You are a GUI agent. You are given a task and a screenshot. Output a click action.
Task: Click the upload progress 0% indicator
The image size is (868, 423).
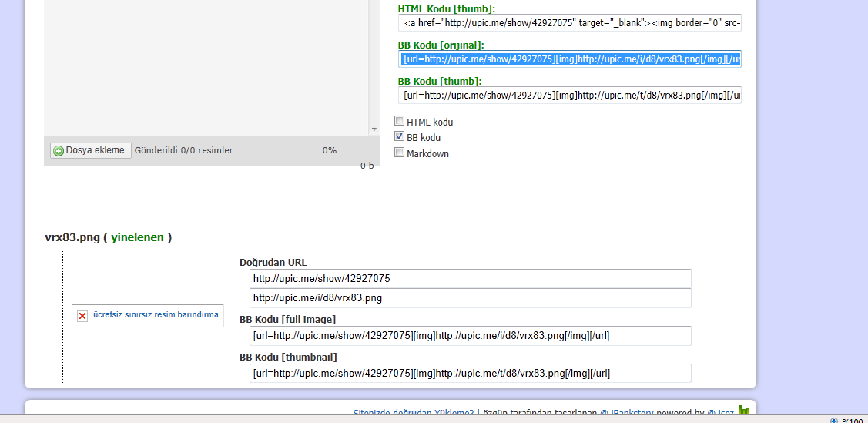330,150
